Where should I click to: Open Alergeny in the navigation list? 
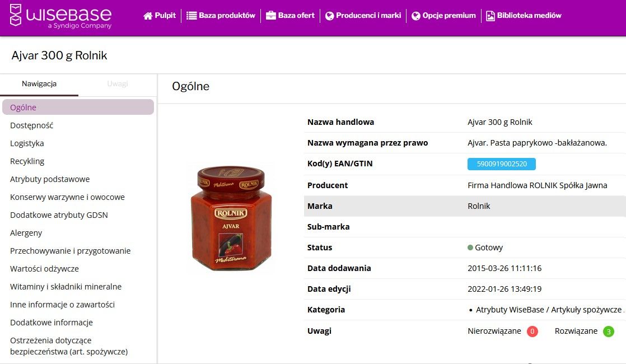click(x=26, y=233)
